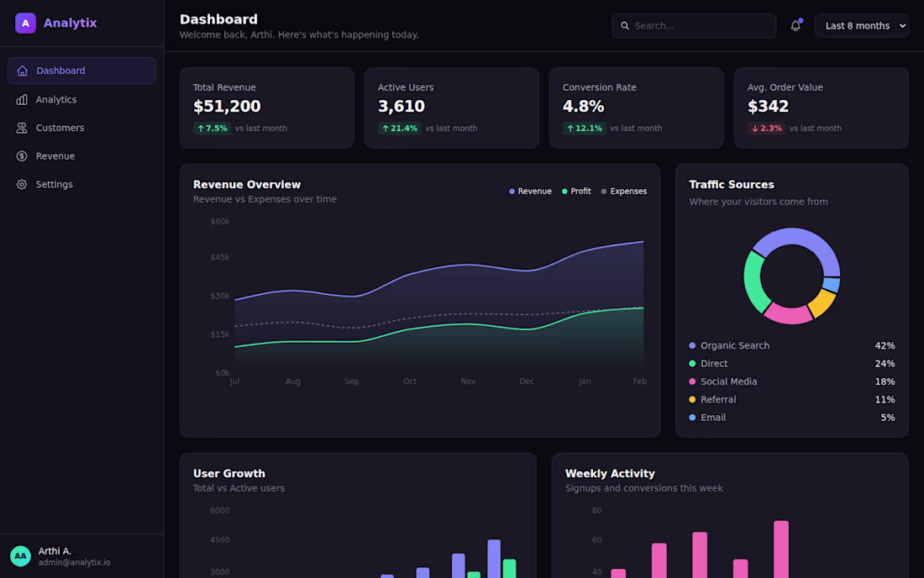The height and width of the screenshot is (578, 924).
Task: Toggle the Profit series visibility
Action: pyautogui.click(x=576, y=191)
